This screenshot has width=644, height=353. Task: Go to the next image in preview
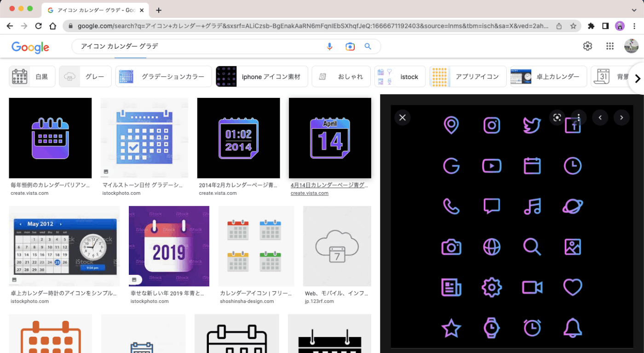(621, 118)
